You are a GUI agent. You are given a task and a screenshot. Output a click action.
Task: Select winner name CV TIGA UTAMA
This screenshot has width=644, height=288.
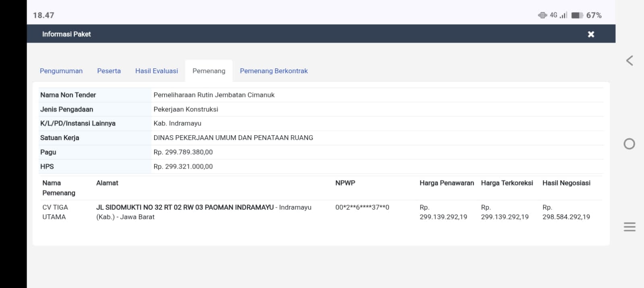[x=55, y=212]
